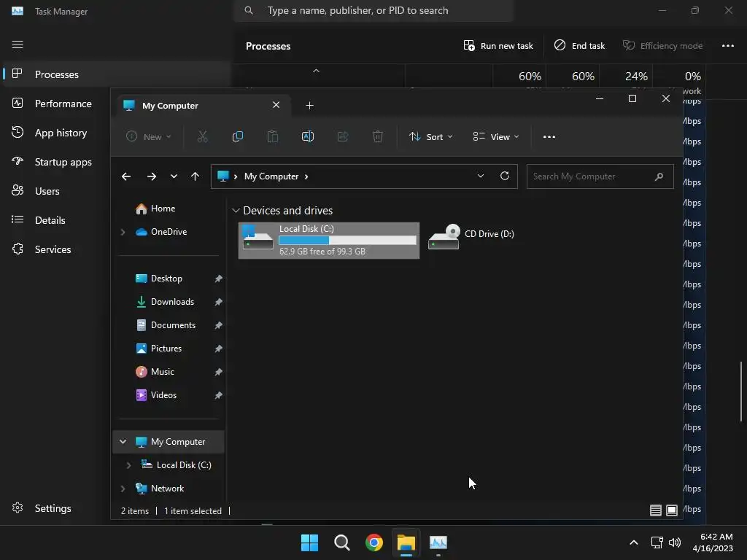Add a new Explorer tab with plus icon
The image size is (747, 560).
309,106
